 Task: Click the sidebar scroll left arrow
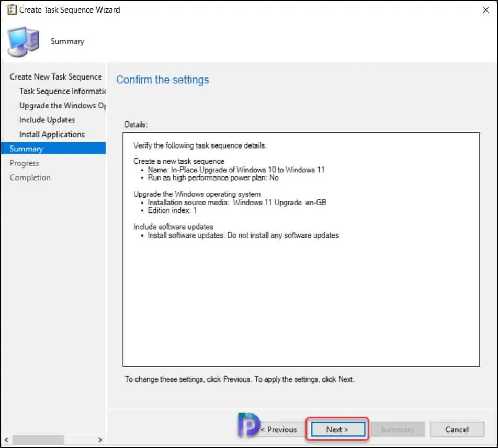click(6, 440)
